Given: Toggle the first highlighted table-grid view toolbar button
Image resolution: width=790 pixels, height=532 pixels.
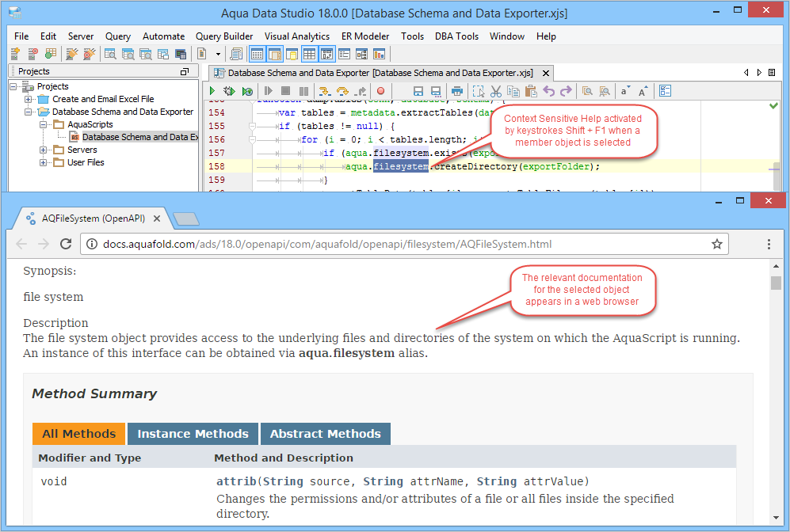Looking at the screenshot, I should pos(257,54).
